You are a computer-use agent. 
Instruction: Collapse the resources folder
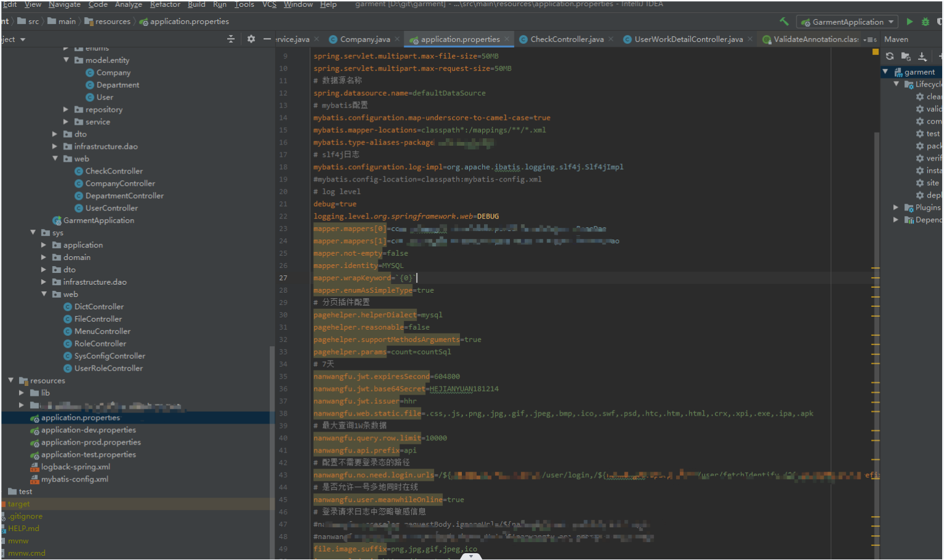pos(10,381)
